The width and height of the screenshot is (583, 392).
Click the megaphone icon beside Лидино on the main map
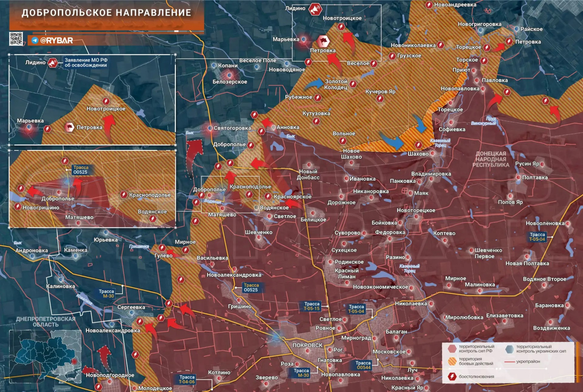click(x=315, y=9)
